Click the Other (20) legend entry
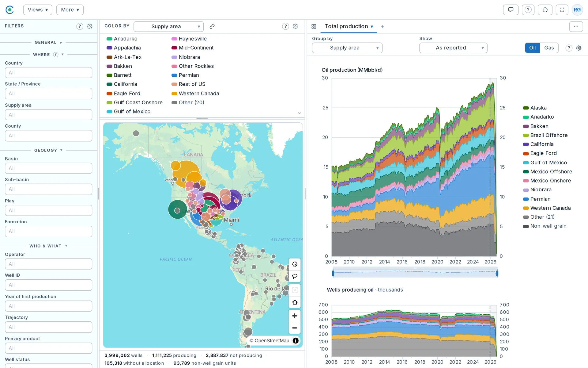 pyautogui.click(x=188, y=102)
